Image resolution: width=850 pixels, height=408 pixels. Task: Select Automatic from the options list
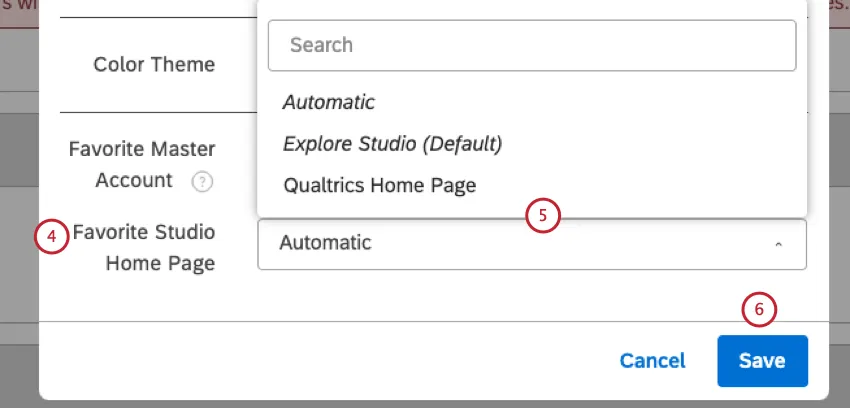pos(329,102)
